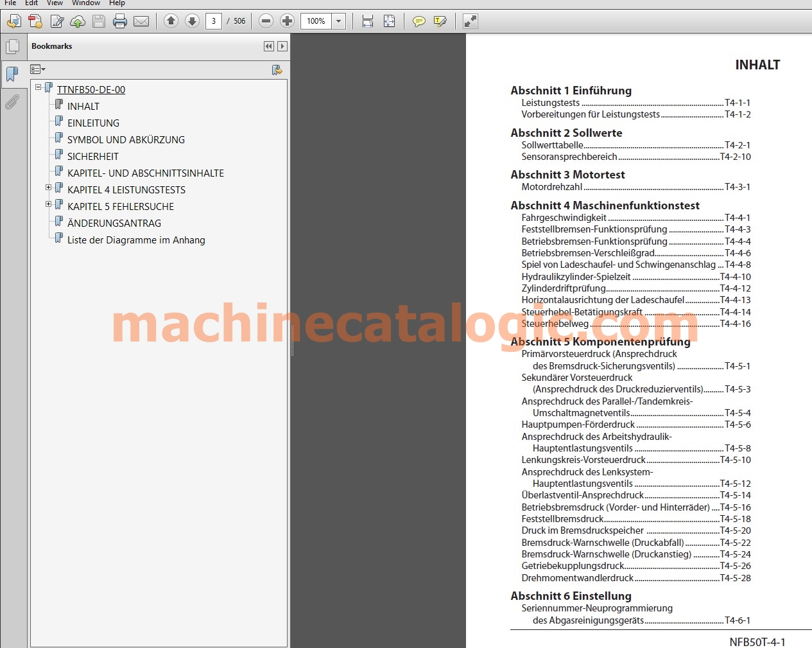The image size is (812, 648).
Task: Go to next page with down arrow
Action: point(192,21)
